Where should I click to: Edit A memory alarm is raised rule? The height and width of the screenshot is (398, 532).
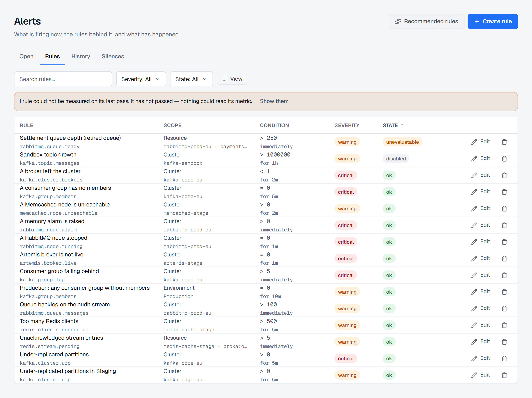click(480, 225)
